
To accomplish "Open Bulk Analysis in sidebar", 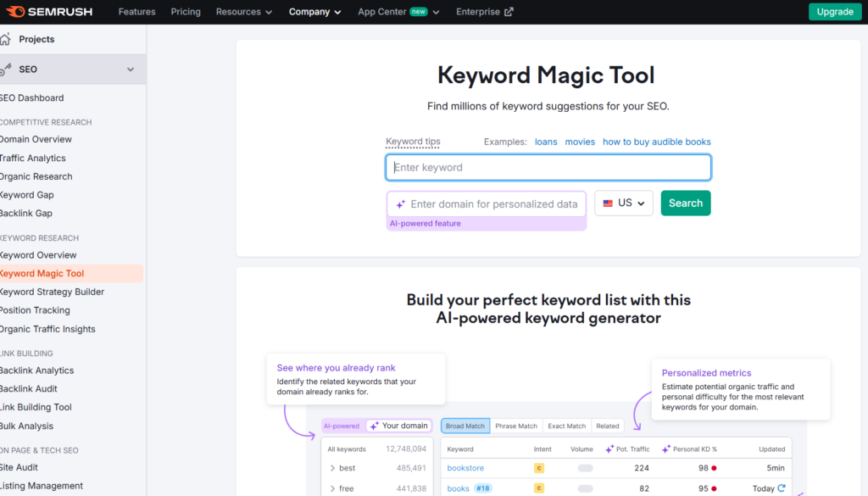I will 26,426.
